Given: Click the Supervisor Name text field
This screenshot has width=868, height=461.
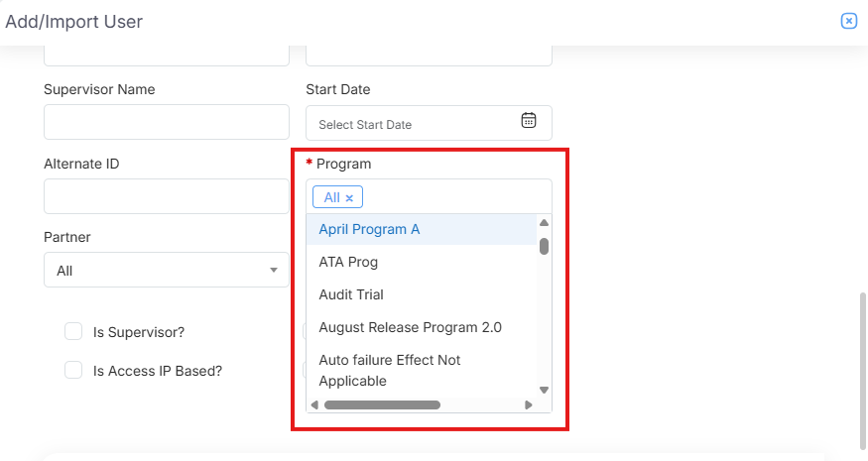Looking at the screenshot, I should point(166,123).
